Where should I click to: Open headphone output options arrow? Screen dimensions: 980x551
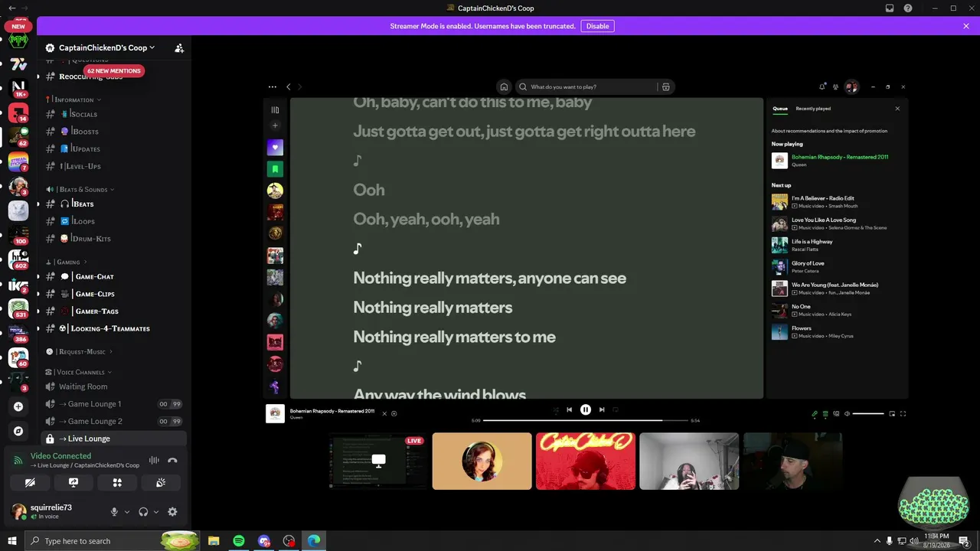click(156, 512)
